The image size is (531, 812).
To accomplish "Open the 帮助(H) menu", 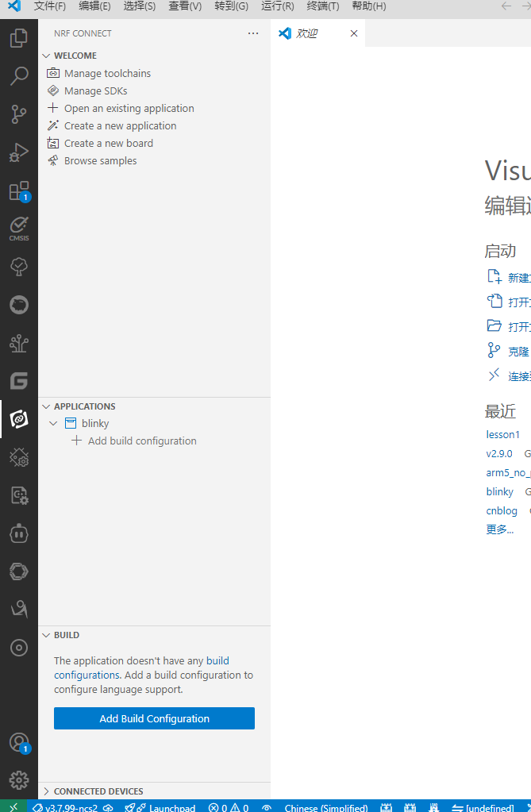I will 369,6.
